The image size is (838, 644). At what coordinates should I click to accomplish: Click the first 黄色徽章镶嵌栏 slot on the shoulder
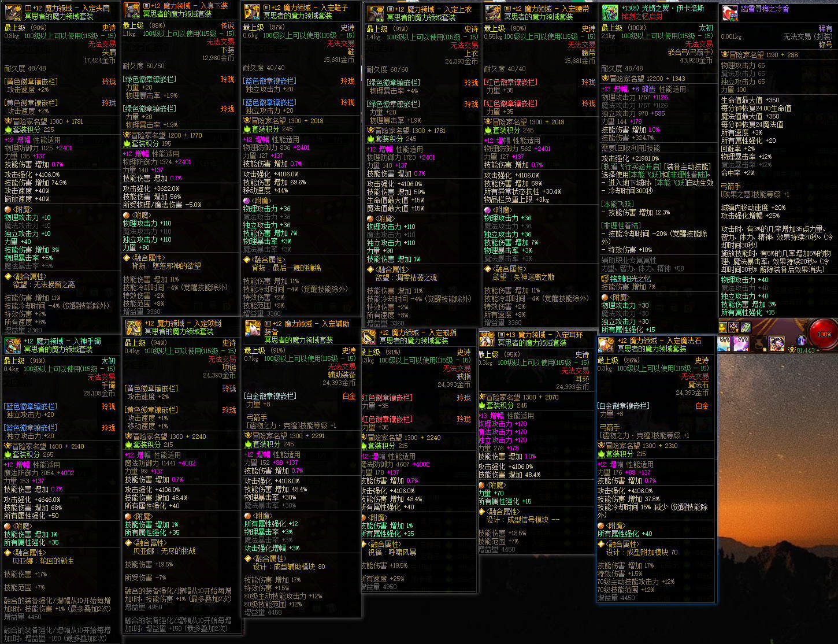point(31,82)
